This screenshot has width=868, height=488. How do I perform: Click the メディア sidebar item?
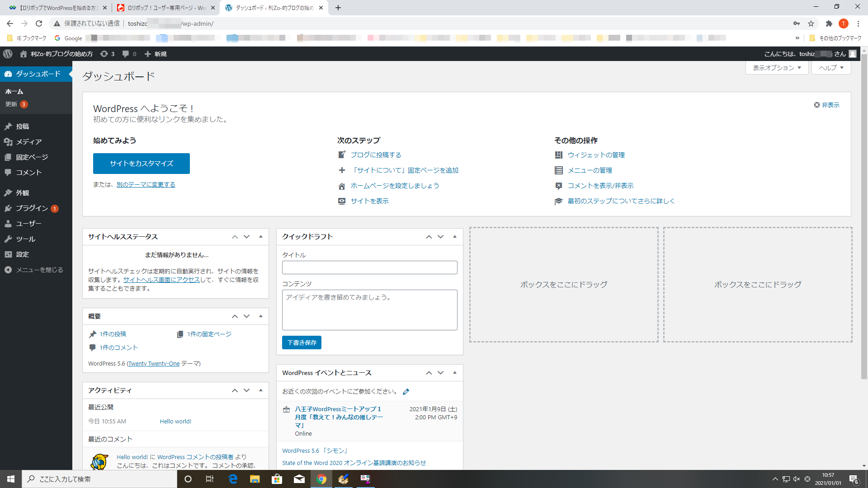(x=28, y=142)
